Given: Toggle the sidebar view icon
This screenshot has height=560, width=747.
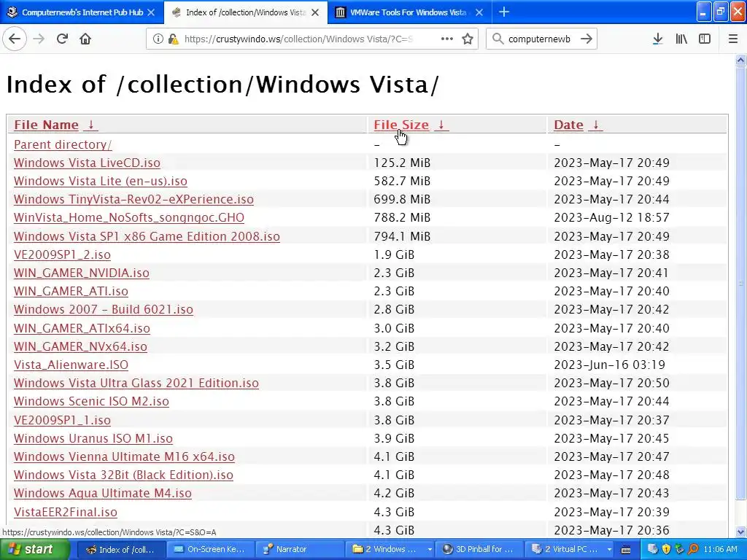Looking at the screenshot, I should [x=705, y=39].
